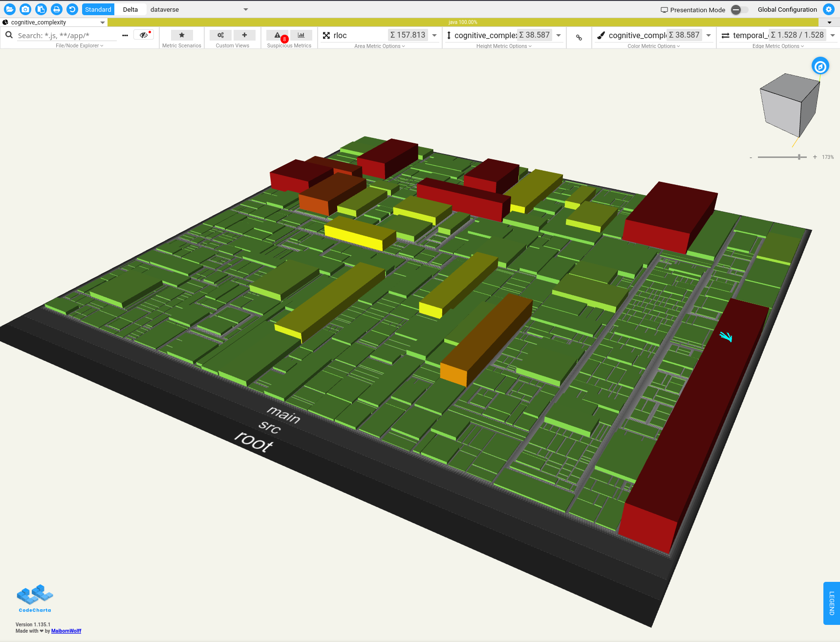Click the file search input field
840x642 pixels.
(x=66, y=35)
